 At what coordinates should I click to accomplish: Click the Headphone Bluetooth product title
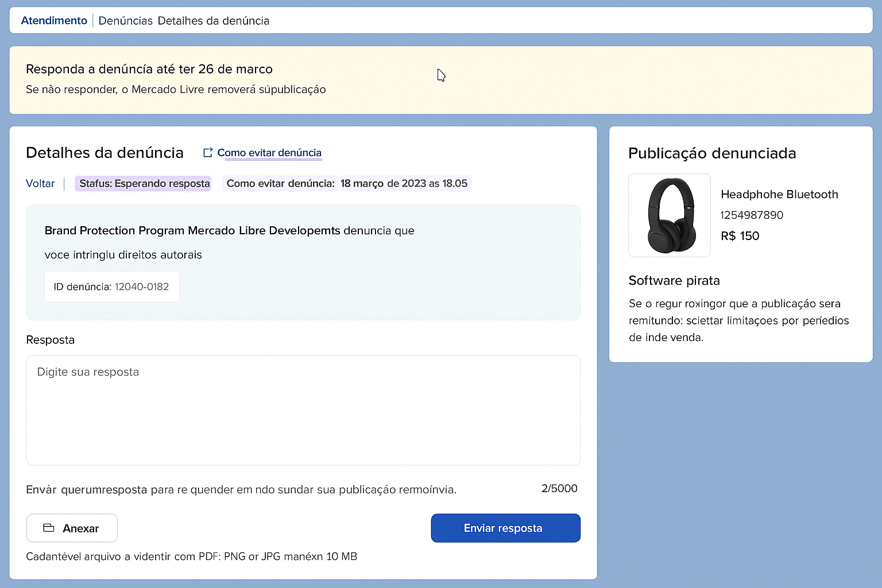click(779, 194)
